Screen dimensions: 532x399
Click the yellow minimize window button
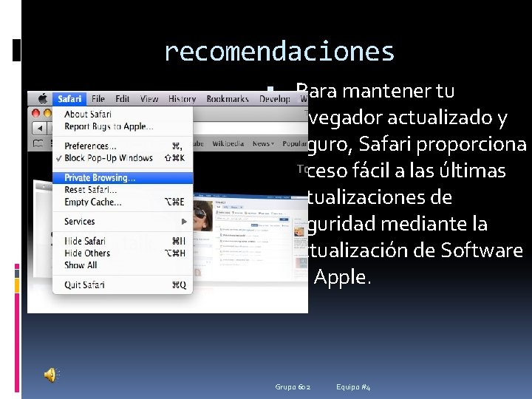click(48, 113)
